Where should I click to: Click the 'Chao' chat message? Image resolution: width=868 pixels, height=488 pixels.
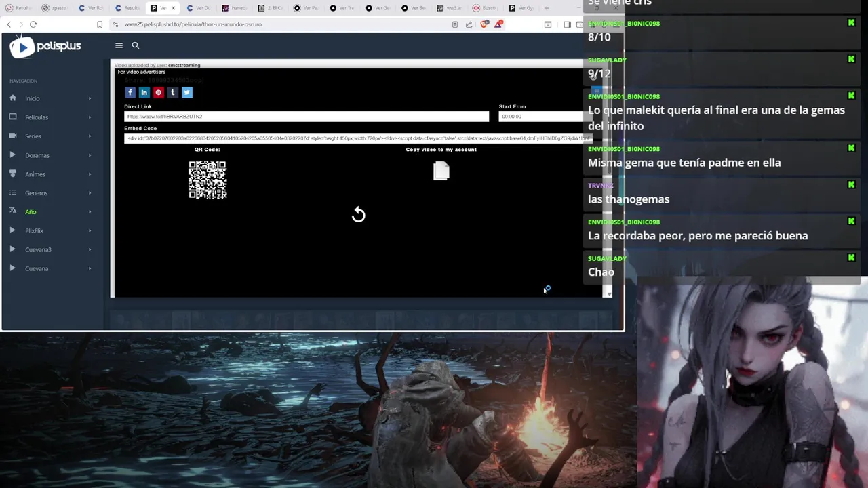[601, 272]
